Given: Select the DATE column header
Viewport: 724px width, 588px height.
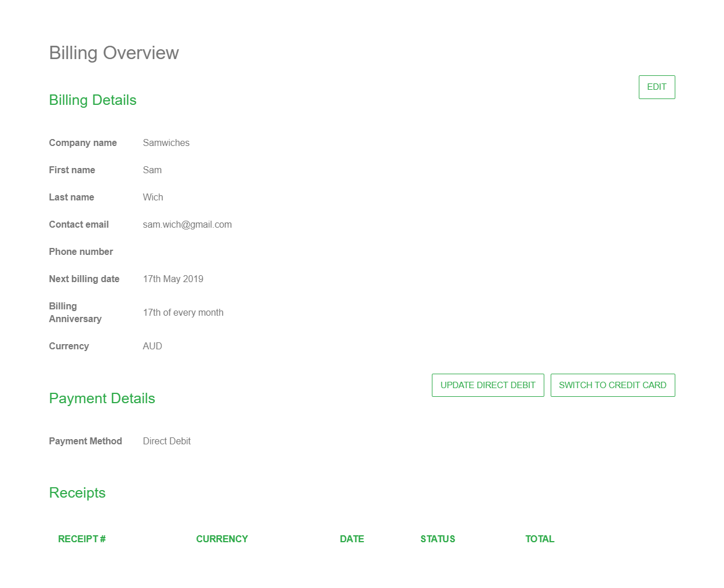Looking at the screenshot, I should point(351,539).
